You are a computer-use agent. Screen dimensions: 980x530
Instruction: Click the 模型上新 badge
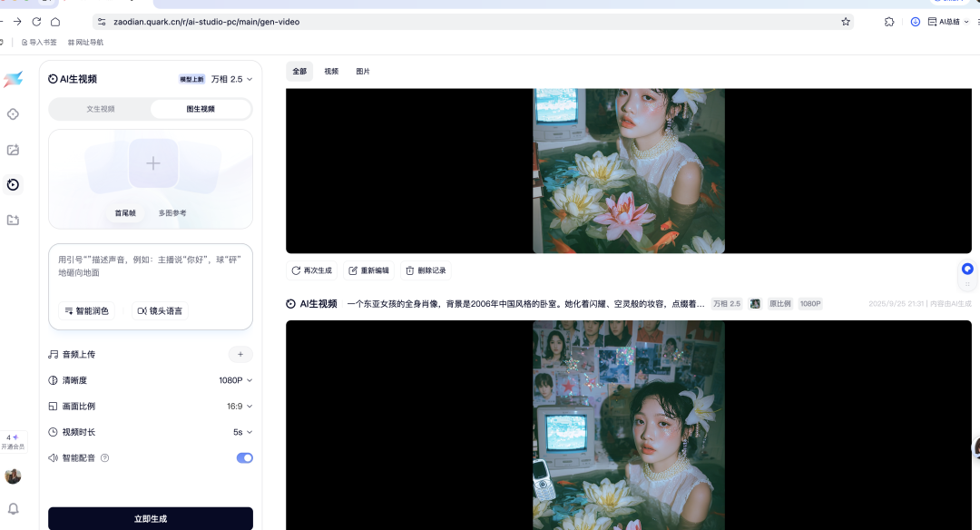tap(191, 79)
